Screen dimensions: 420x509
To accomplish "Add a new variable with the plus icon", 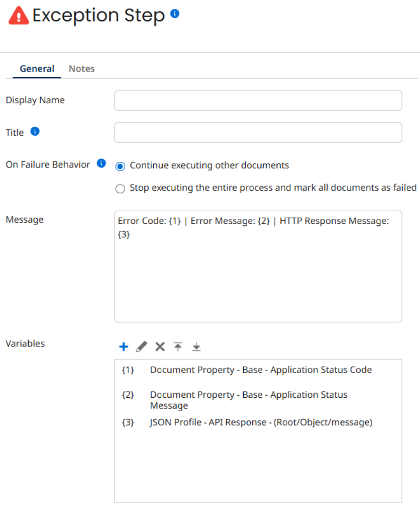I will click(x=123, y=347).
